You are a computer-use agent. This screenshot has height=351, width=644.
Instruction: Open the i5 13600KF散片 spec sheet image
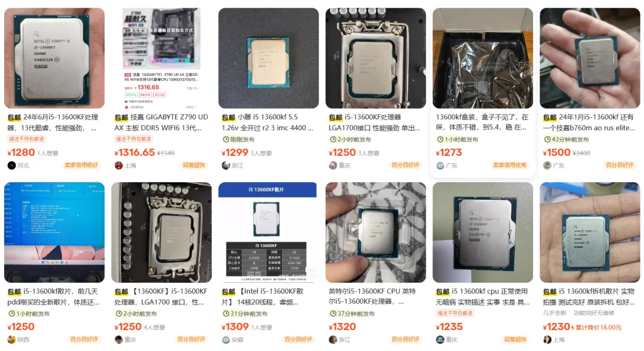tap(268, 233)
